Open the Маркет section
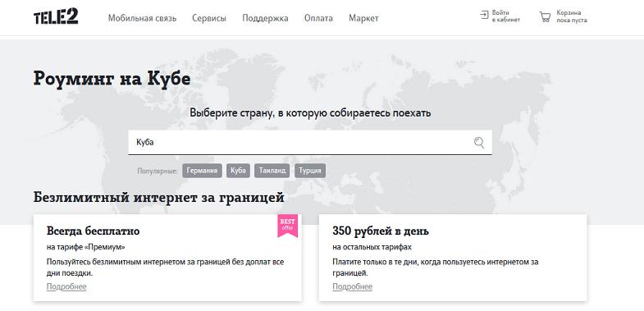644x311 pixels. pyautogui.click(x=363, y=18)
